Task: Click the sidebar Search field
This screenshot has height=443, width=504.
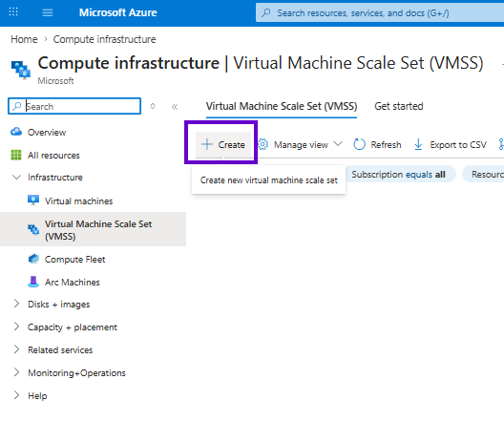Action: [74, 106]
